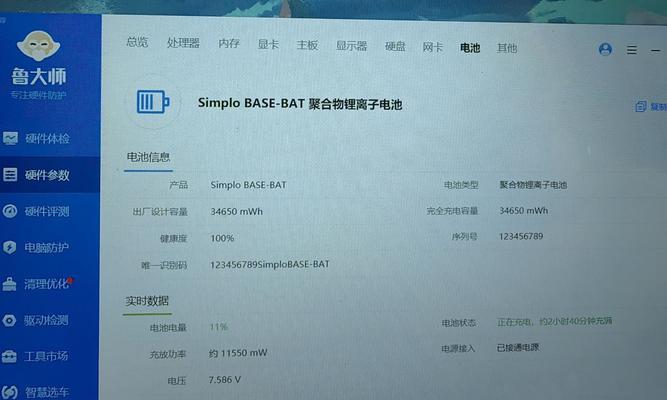
Task: Switch to the 显示器 tab
Action: coord(351,46)
